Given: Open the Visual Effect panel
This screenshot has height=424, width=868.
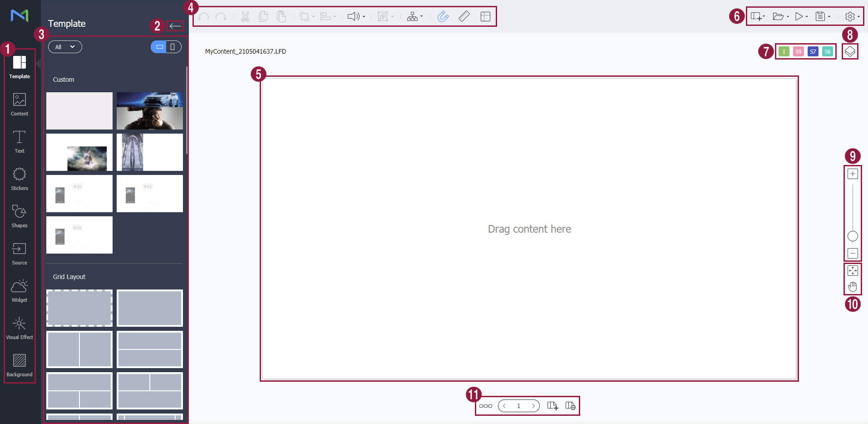Looking at the screenshot, I should click(x=20, y=328).
